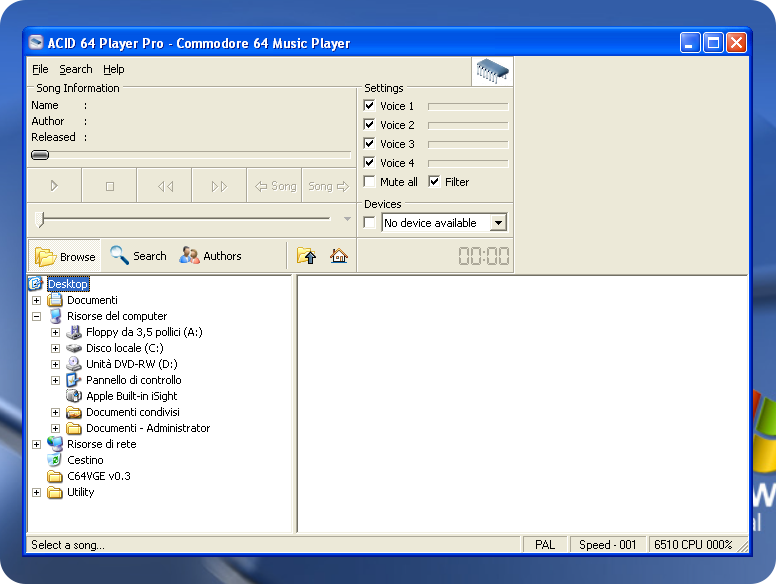Toggle Voice 1 checkbox
The height and width of the screenshot is (584, 776).
tap(369, 105)
